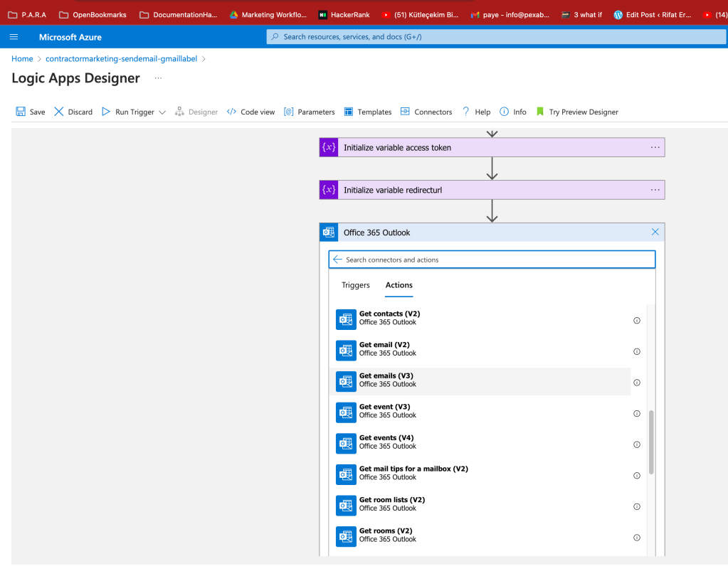
Task: Click the Save disk icon
Action: coord(21,112)
